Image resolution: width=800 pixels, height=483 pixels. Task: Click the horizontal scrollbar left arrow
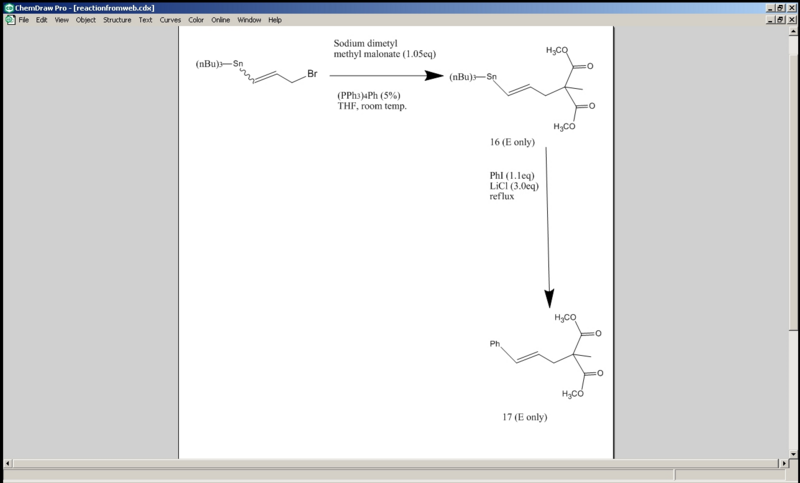(x=8, y=463)
